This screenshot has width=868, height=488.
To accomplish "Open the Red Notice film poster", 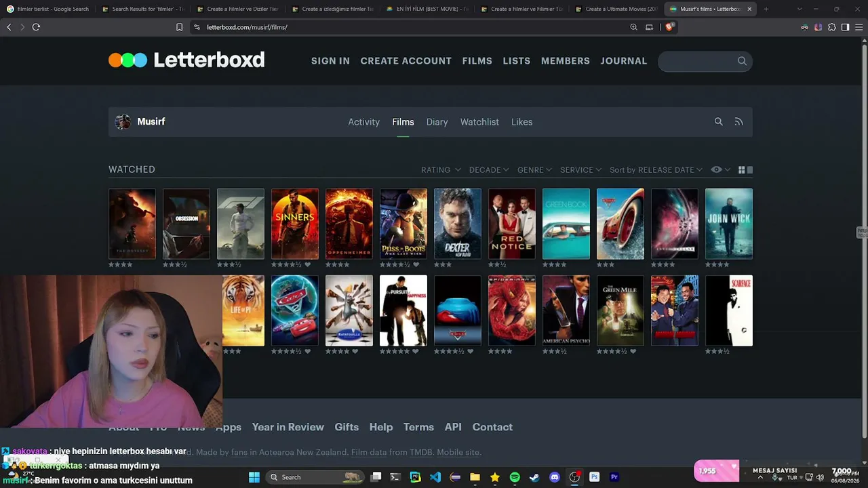I will tap(512, 224).
